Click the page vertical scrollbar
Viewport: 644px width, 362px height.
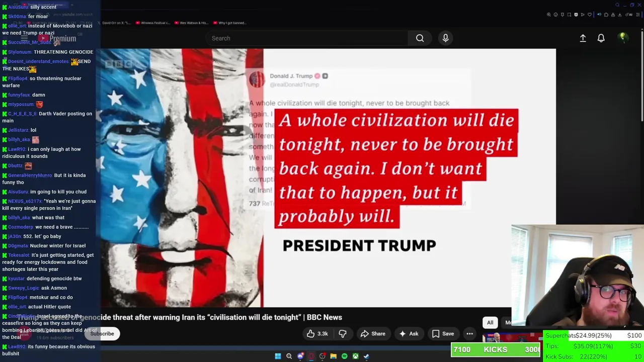(x=642, y=75)
